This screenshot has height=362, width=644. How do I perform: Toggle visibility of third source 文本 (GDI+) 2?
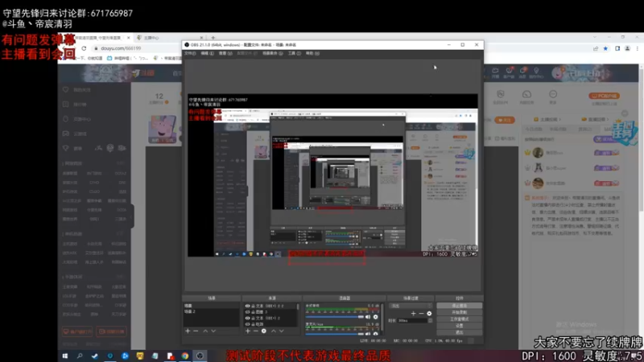pos(247,318)
